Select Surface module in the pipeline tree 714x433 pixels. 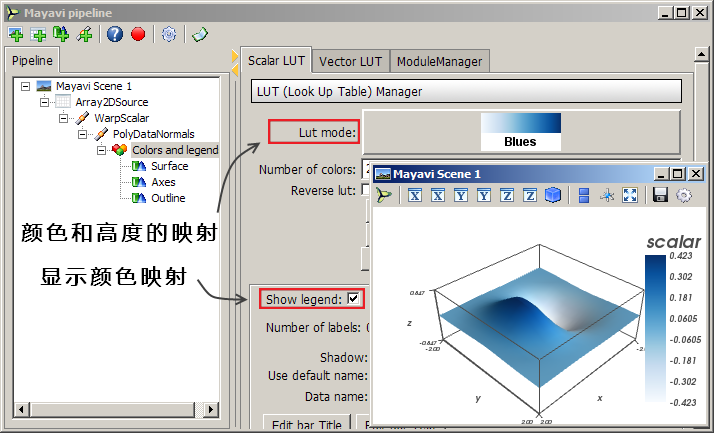[x=169, y=166]
